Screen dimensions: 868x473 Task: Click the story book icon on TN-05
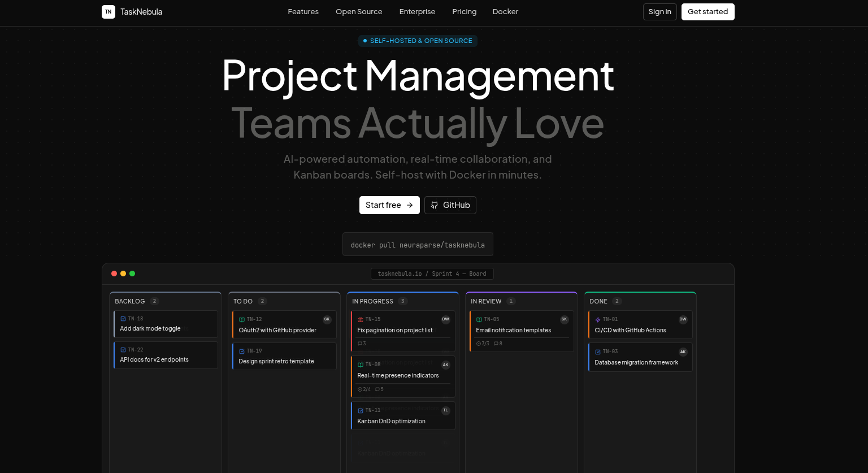[x=479, y=319]
